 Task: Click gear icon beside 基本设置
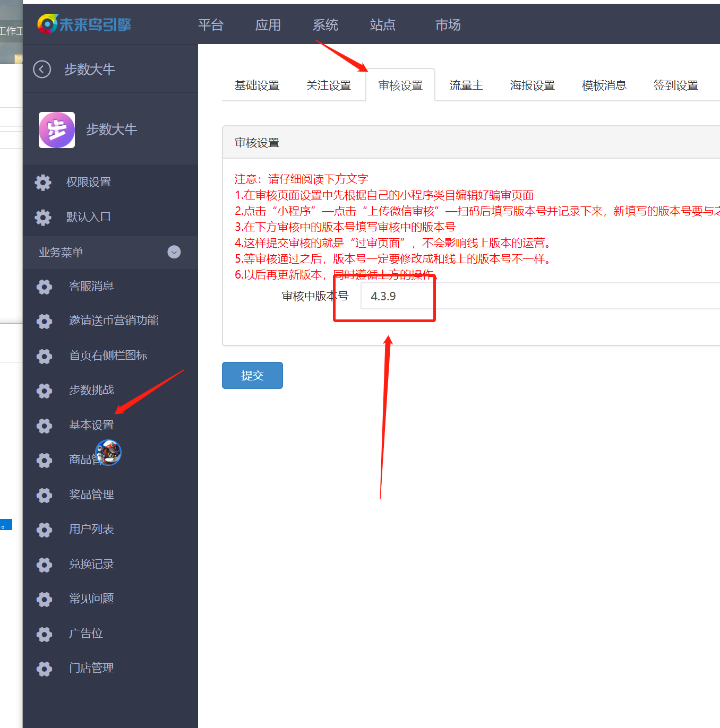[x=45, y=426]
